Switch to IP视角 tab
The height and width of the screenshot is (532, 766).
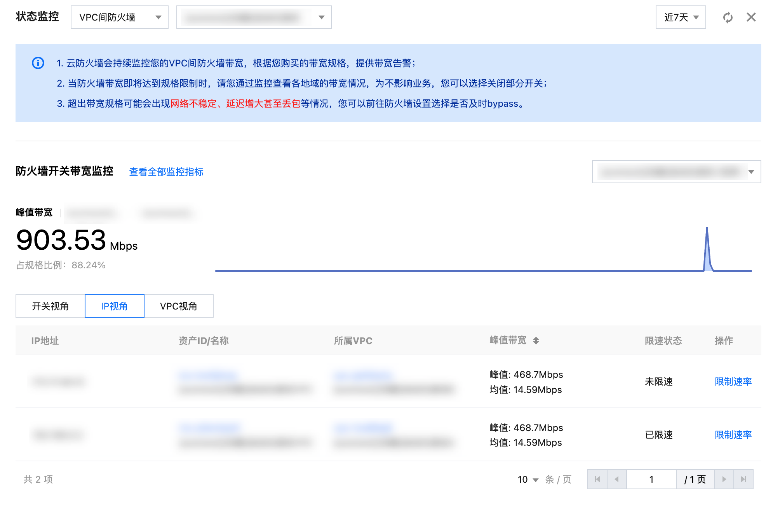[115, 306]
